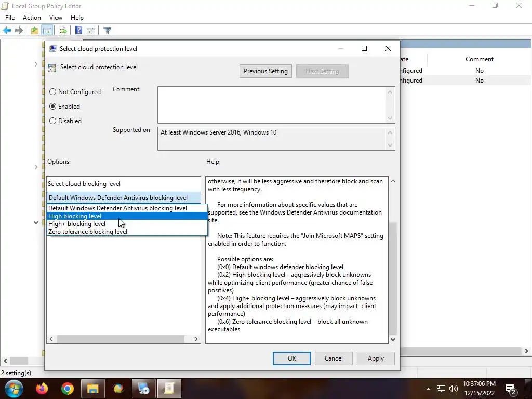The image size is (532, 399).
Task: Click the Comment box scroll down arrow
Action: coord(390,118)
